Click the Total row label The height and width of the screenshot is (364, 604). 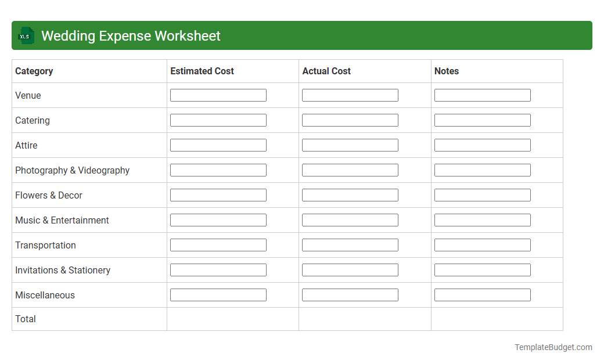25,319
